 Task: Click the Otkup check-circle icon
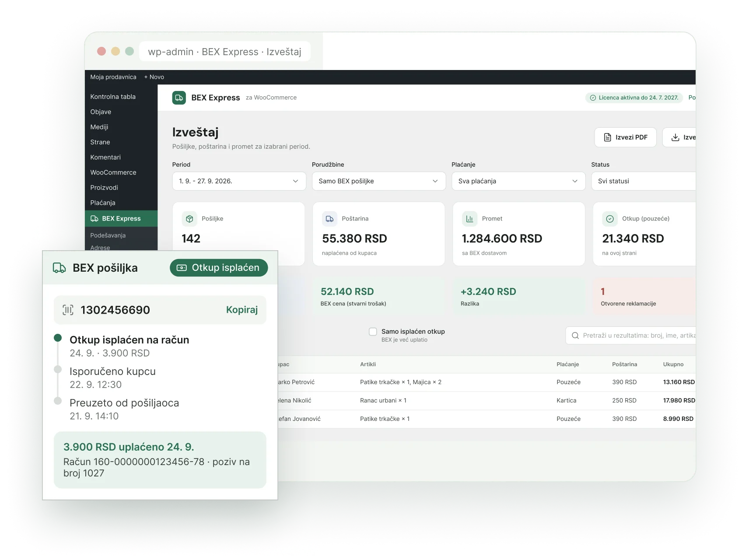(610, 219)
